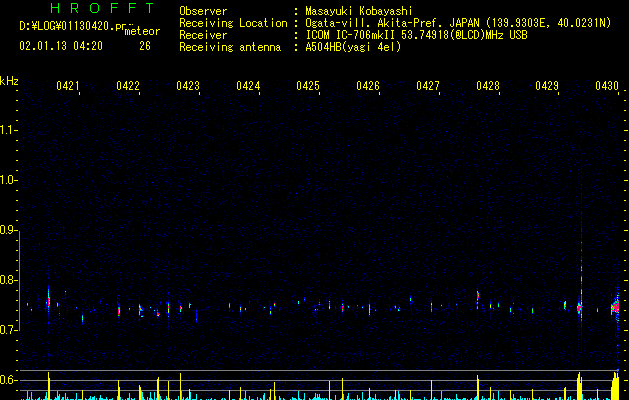
Task: Click the meteor count value 26
Action: pos(145,46)
